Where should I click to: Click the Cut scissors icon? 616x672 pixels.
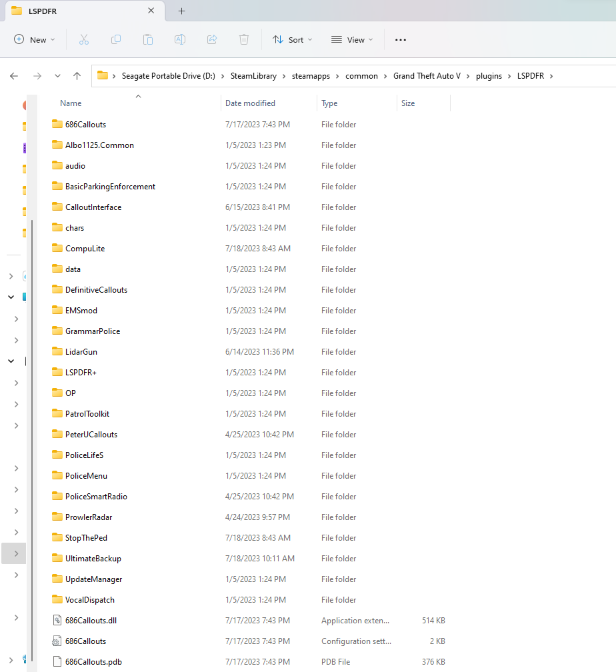pos(84,40)
